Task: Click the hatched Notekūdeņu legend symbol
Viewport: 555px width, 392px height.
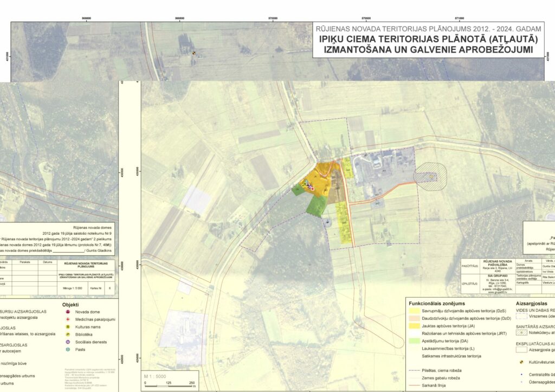Action: [521, 332]
